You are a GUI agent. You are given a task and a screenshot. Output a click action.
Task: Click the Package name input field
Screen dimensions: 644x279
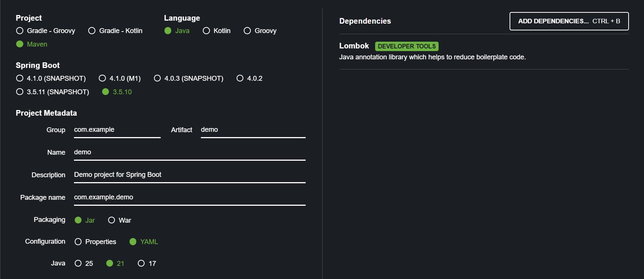pos(190,198)
